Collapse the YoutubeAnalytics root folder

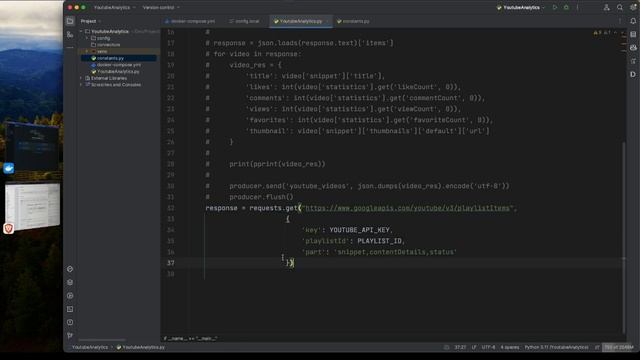[81, 31]
